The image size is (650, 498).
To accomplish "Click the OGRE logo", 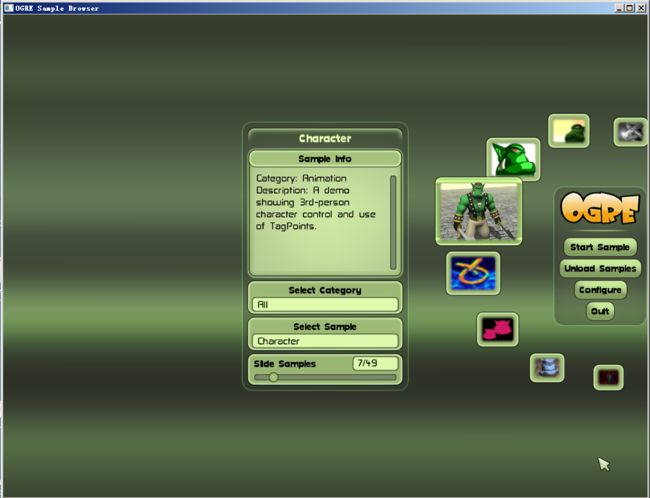I will [x=600, y=208].
